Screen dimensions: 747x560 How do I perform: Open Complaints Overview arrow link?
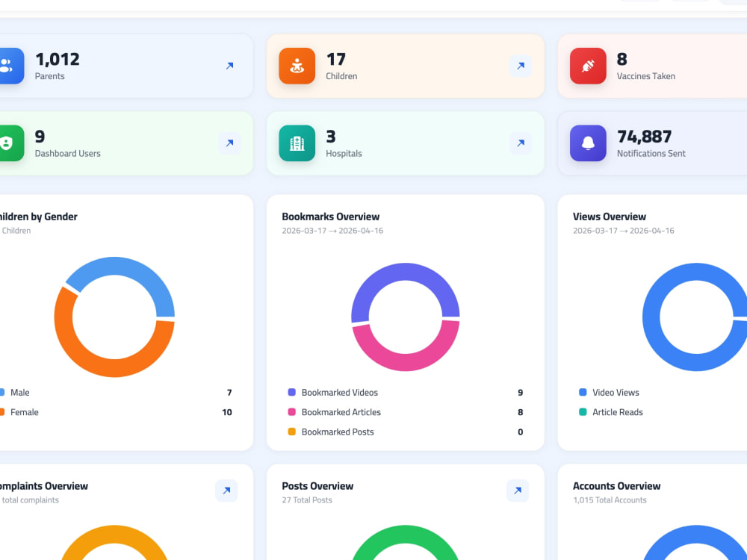[227, 491]
